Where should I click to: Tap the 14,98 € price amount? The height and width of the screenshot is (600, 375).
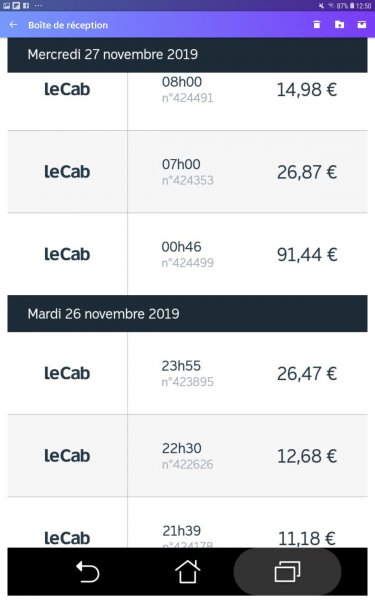(307, 90)
